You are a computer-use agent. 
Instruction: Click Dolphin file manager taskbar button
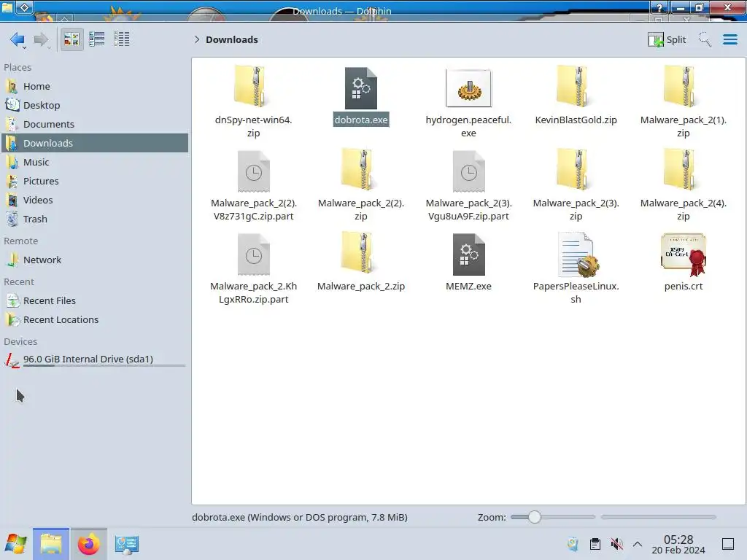click(51, 544)
